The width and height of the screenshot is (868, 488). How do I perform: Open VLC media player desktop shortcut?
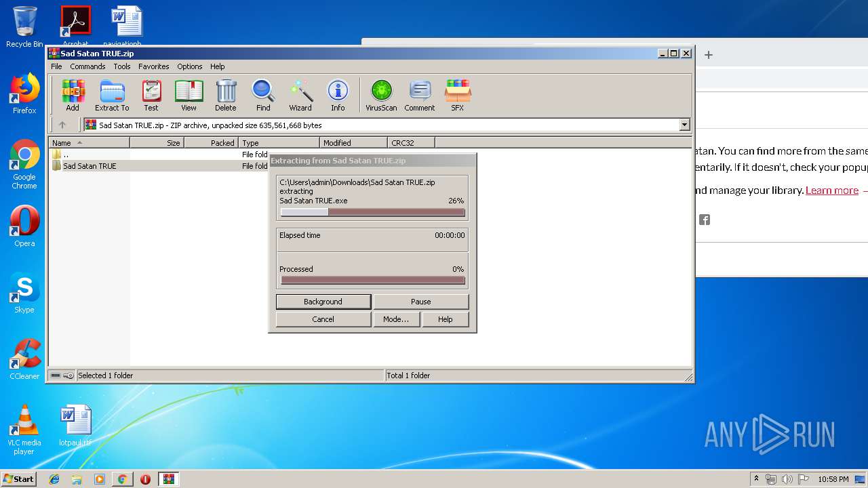tap(24, 430)
